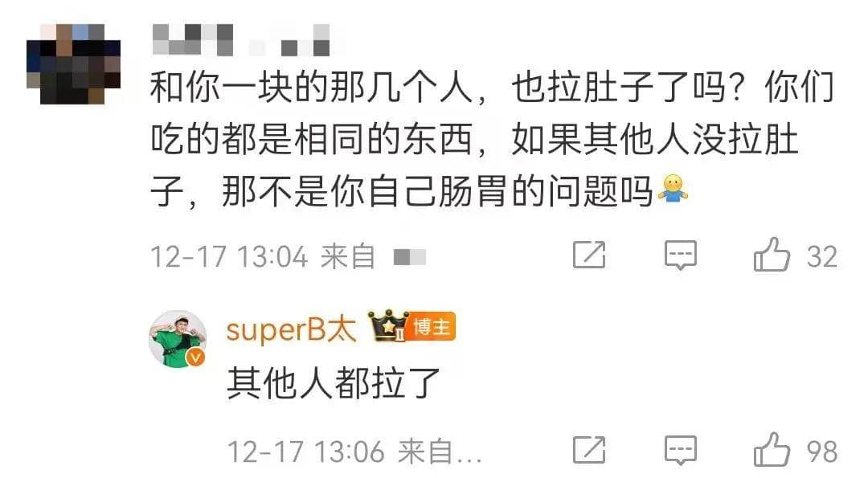Open the first commenter's blurred username
868x478 pixels.
(x=241, y=40)
